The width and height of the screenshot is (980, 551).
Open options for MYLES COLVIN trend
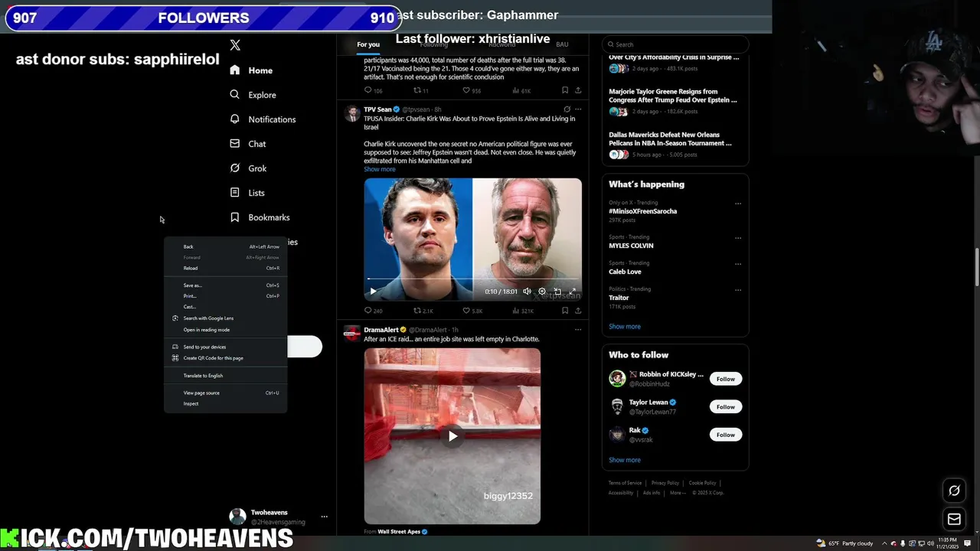click(x=738, y=238)
